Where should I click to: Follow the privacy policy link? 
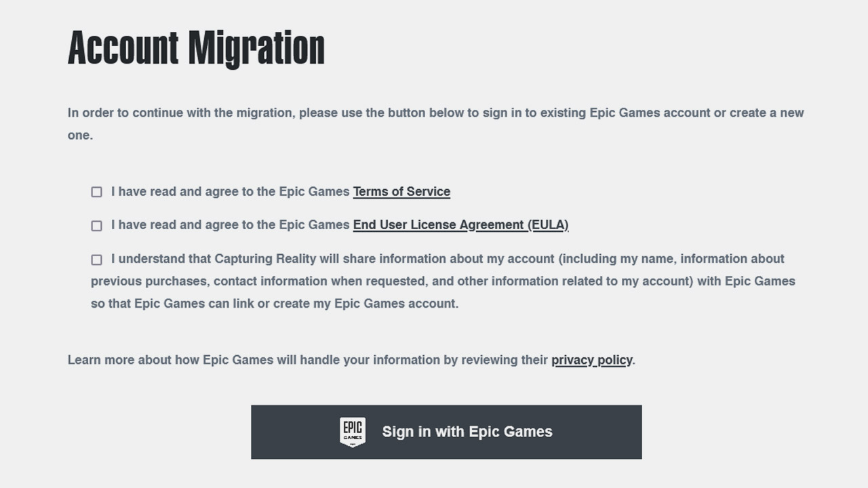(x=592, y=360)
